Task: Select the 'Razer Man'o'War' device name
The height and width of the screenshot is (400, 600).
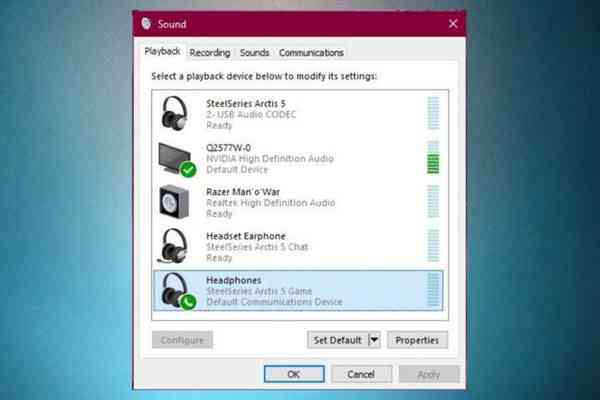Action: click(243, 192)
